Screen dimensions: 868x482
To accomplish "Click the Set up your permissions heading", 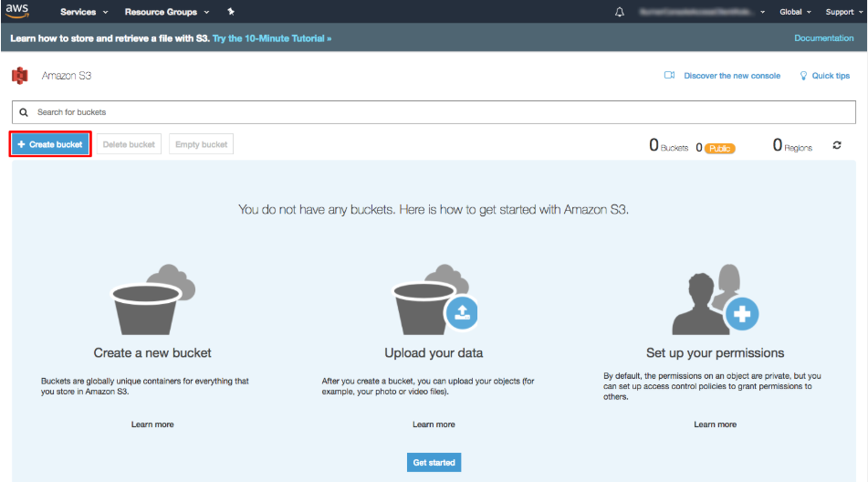I will tap(715, 353).
